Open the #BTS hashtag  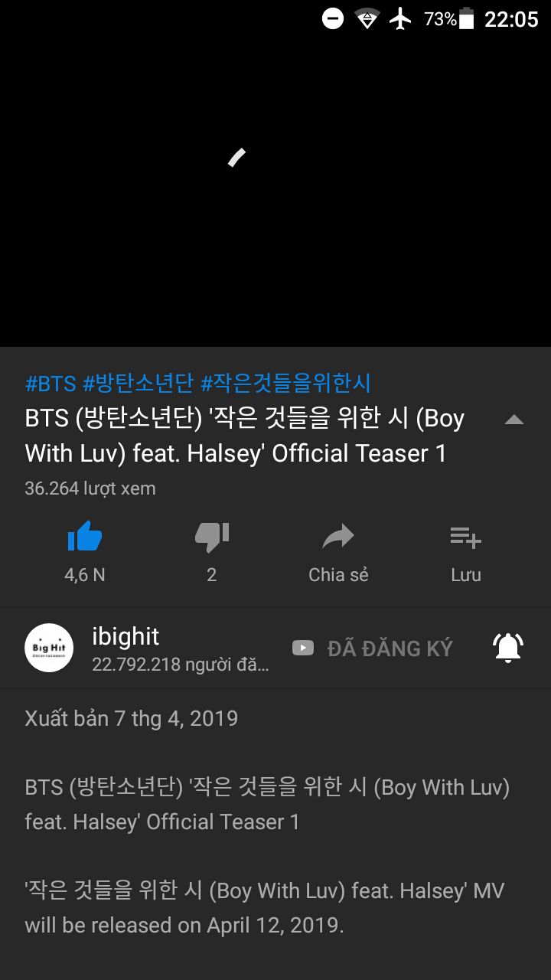[x=51, y=383]
